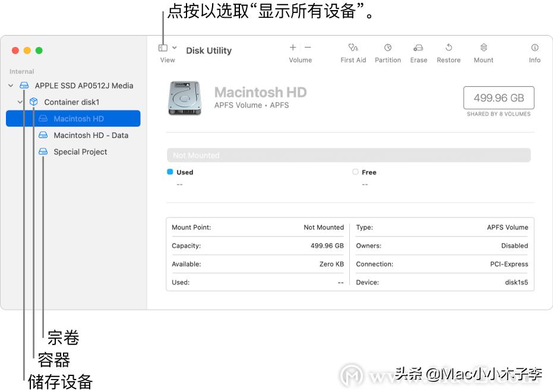This screenshot has width=553, height=392.
Task: Remove a volume with the minus icon
Action: (x=307, y=48)
